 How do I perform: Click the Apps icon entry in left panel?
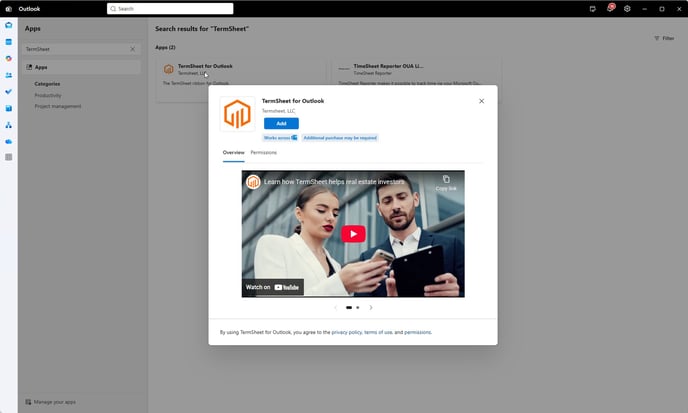(29, 67)
